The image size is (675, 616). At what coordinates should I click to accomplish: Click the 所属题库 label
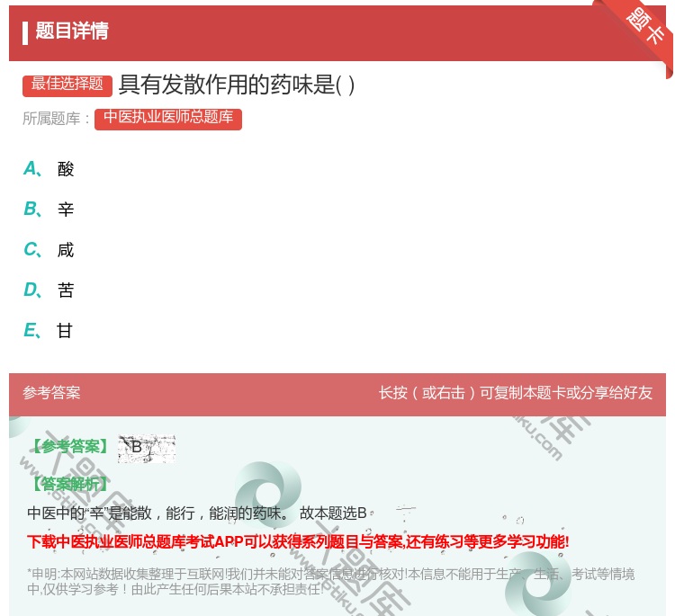[56, 119]
